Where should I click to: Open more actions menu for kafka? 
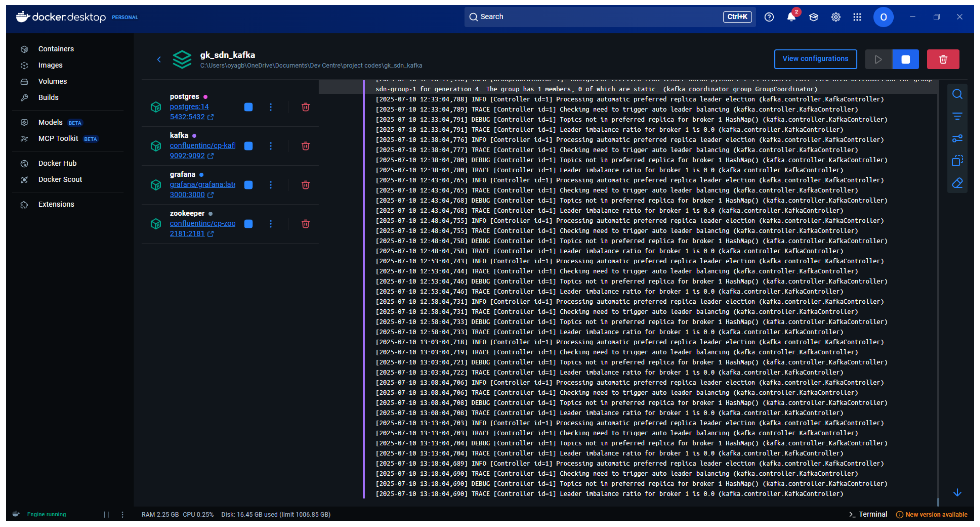point(270,146)
